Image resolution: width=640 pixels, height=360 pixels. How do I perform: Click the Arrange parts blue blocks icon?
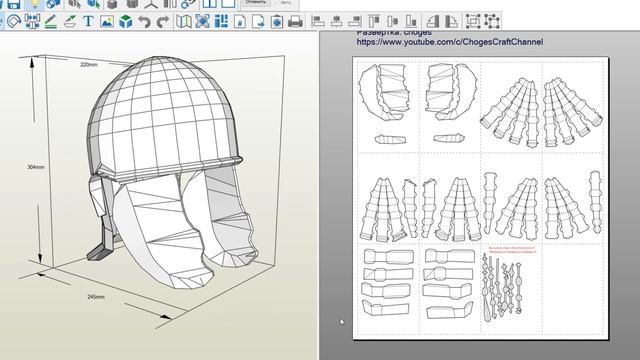click(221, 21)
